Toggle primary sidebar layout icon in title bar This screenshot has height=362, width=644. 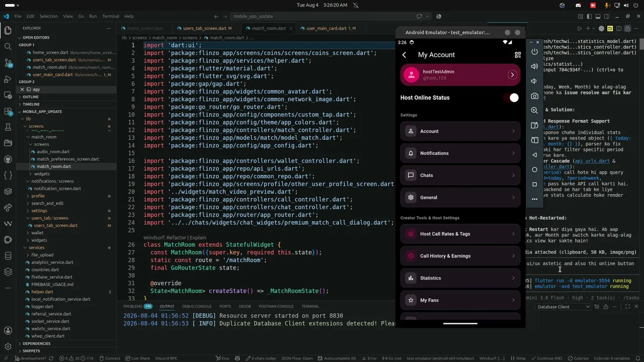click(x=590, y=17)
